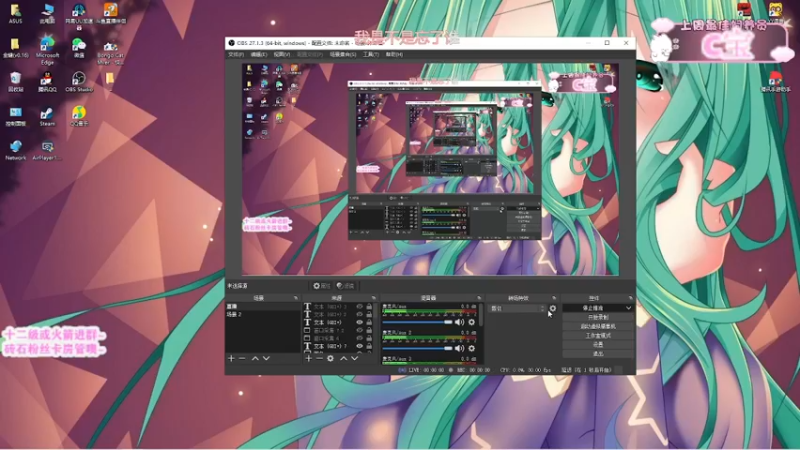Viewport: 800px width, 450px height.
Task: Mute the second audio mixer channel
Action: click(x=459, y=348)
